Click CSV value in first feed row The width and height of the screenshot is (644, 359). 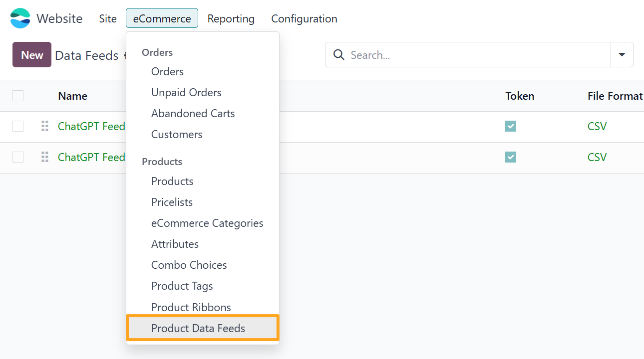coord(597,126)
